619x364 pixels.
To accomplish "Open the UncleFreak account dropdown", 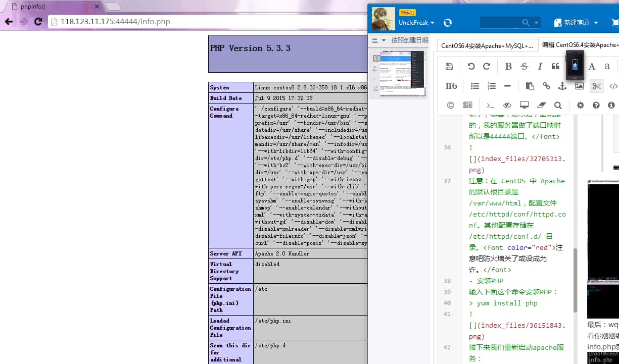I will (415, 22).
